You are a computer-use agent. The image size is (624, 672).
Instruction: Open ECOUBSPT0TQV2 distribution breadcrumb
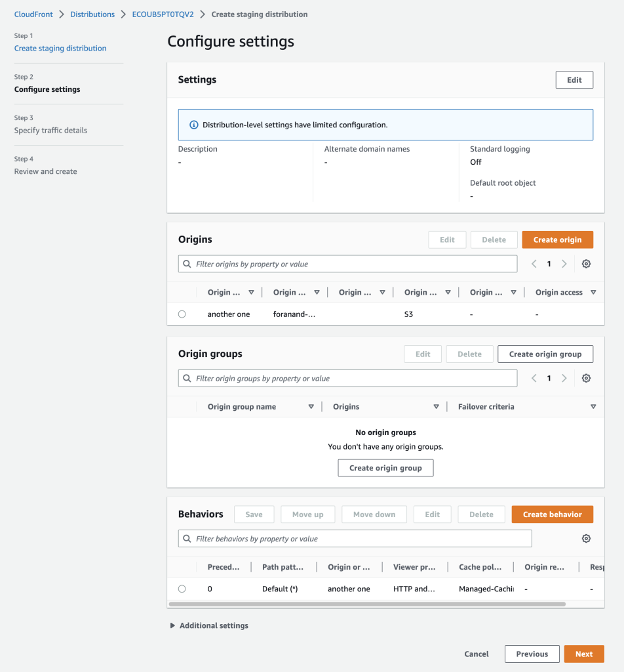(163, 14)
